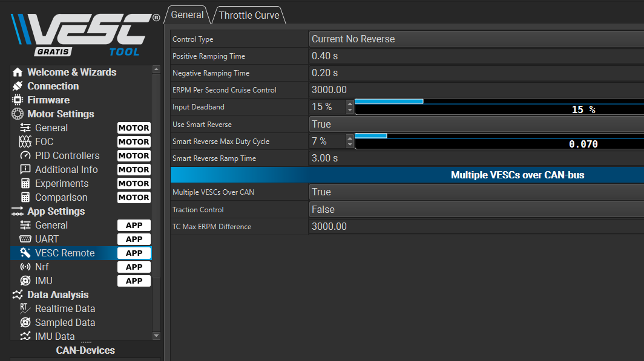
Task: Click the TC Max ERPM Difference field
Action: [x=476, y=226]
